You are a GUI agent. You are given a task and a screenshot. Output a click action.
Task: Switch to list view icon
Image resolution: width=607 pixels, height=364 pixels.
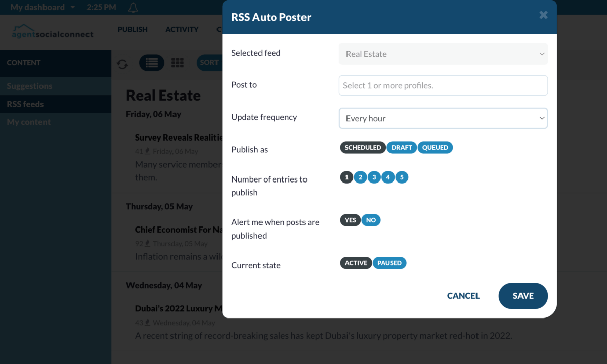(x=152, y=63)
